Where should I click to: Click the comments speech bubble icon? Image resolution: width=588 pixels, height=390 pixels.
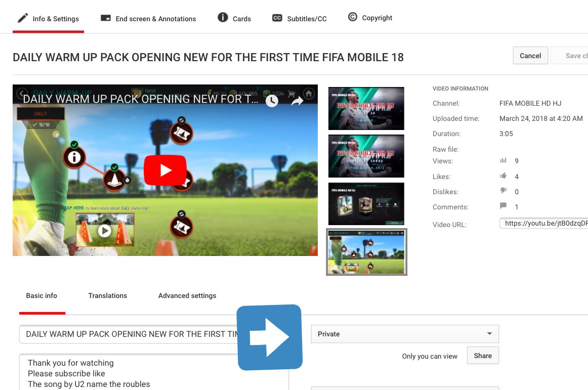coord(503,206)
